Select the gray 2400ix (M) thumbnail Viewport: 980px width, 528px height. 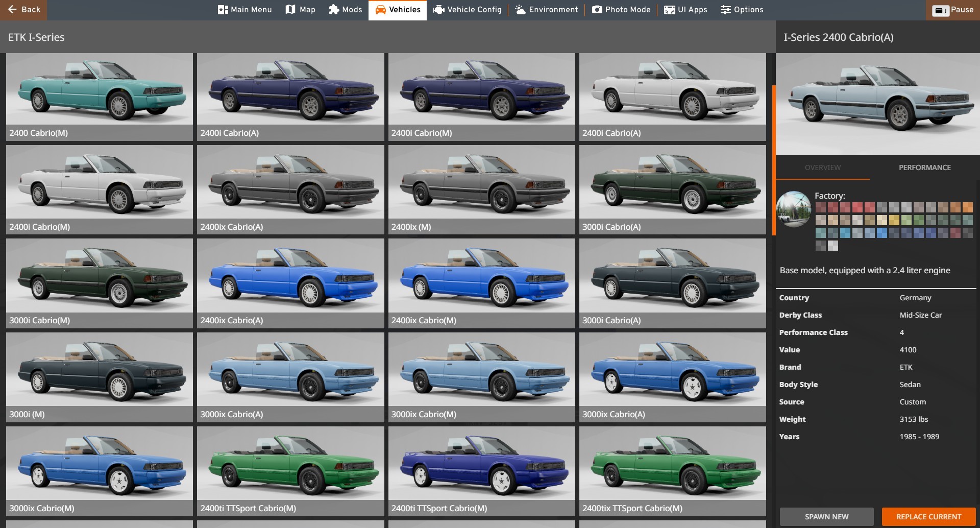click(x=481, y=190)
